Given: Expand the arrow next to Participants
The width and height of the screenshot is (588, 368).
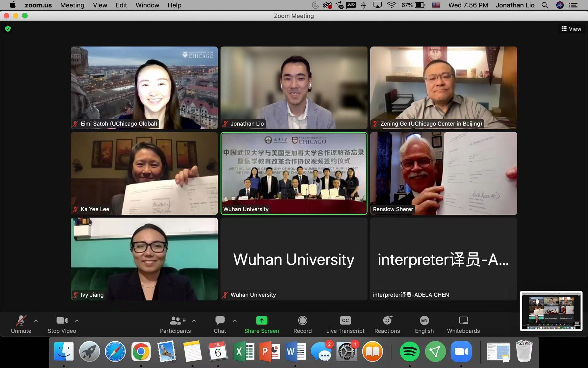Looking at the screenshot, I should click(x=194, y=321).
